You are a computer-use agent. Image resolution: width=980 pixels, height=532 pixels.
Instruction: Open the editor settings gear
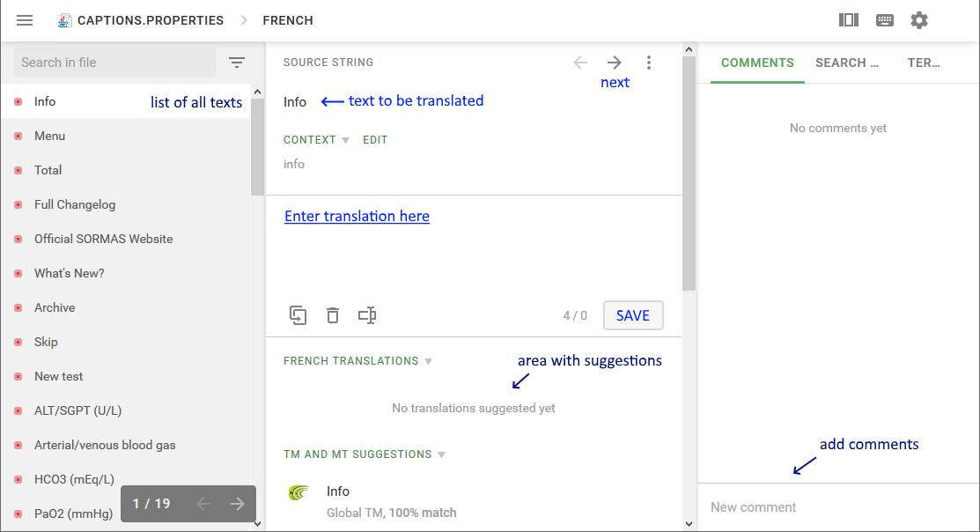point(919,19)
